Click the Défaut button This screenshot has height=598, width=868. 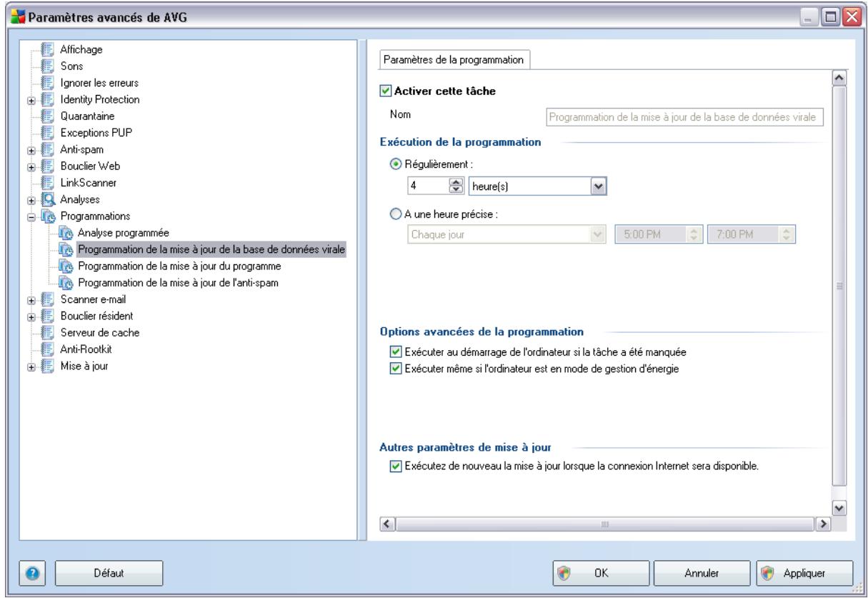pos(109,572)
